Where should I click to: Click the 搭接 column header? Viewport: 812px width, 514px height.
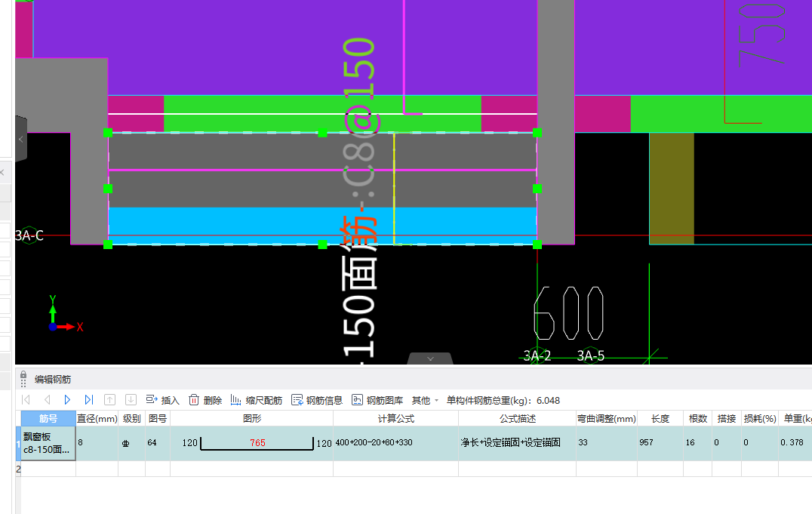pyautogui.click(x=727, y=418)
